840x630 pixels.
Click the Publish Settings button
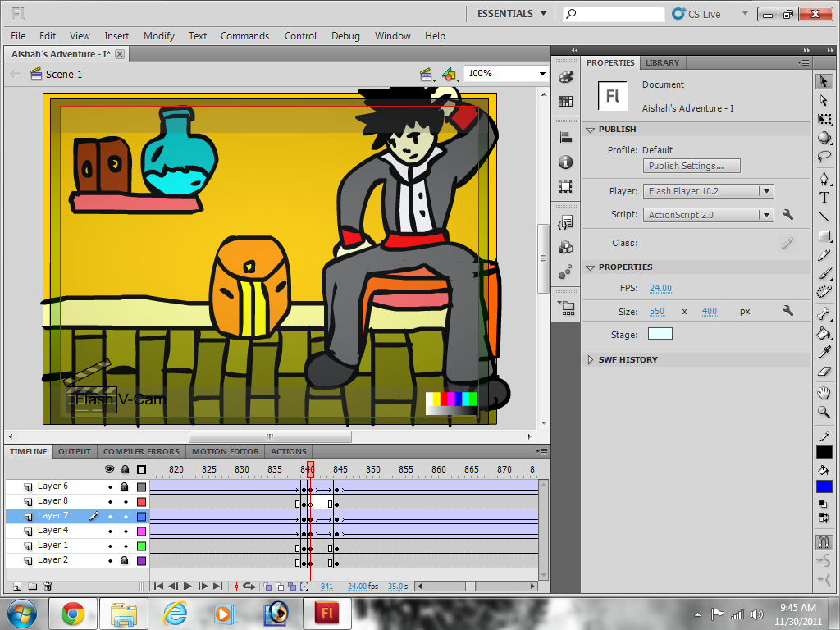tap(692, 166)
